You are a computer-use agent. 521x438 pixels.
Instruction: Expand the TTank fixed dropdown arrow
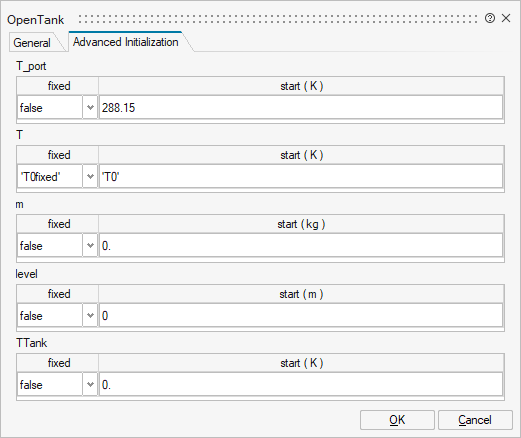coord(90,385)
